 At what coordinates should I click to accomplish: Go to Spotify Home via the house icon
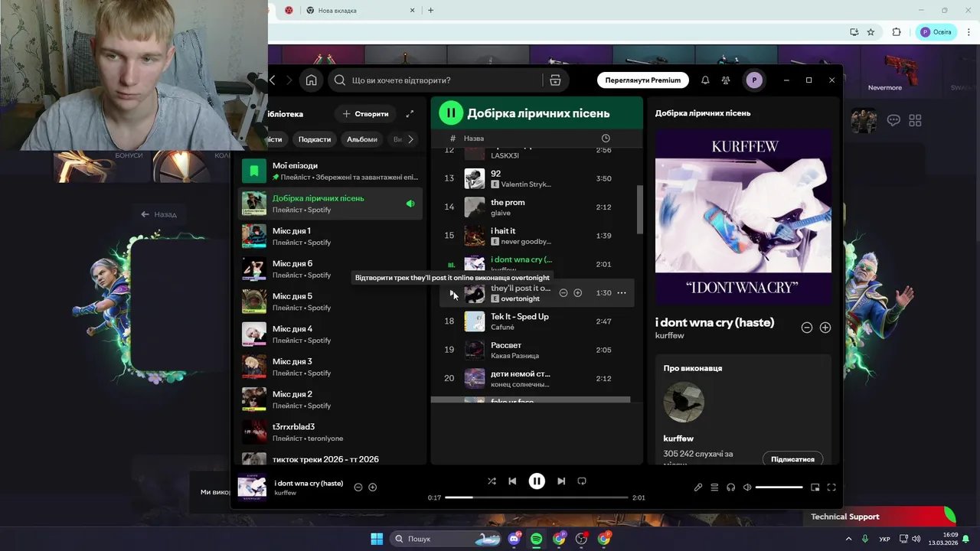coord(311,80)
